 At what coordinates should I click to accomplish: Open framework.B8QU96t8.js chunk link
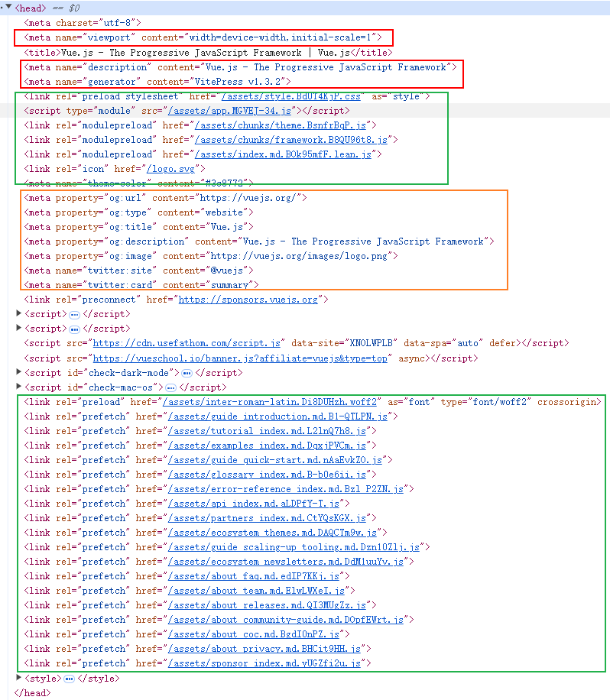[x=291, y=140]
